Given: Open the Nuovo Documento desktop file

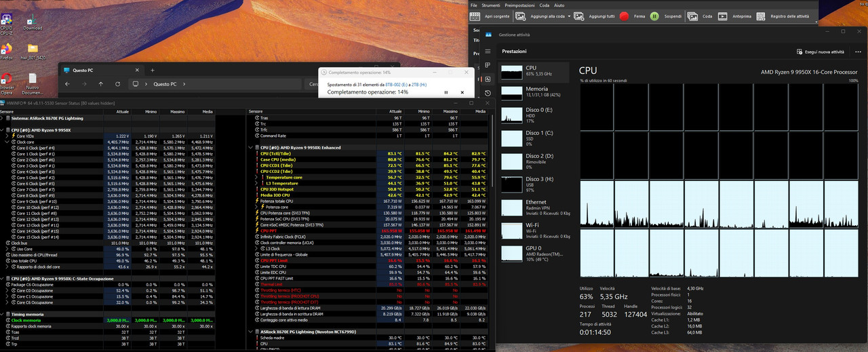Looking at the screenshot, I should click(33, 83).
